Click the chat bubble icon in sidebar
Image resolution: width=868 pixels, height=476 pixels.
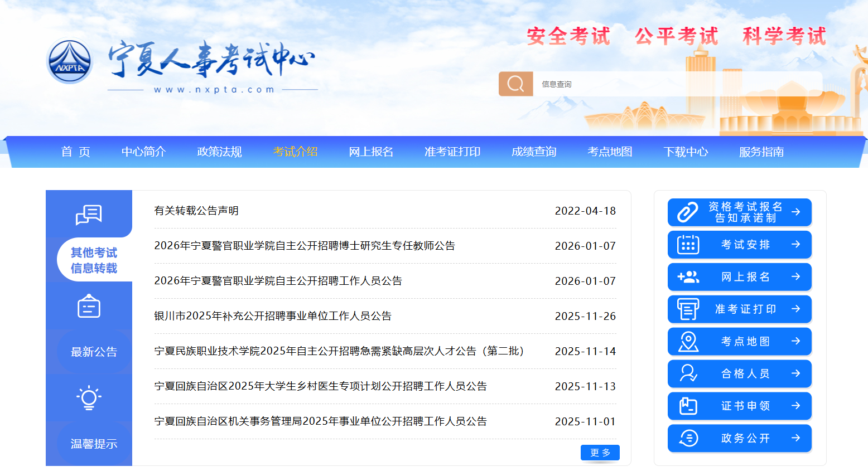(89, 215)
